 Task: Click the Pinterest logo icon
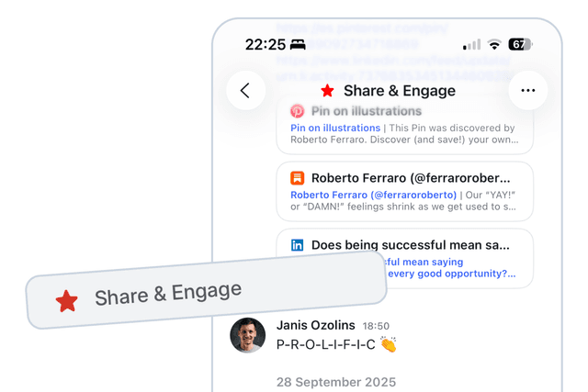298,111
